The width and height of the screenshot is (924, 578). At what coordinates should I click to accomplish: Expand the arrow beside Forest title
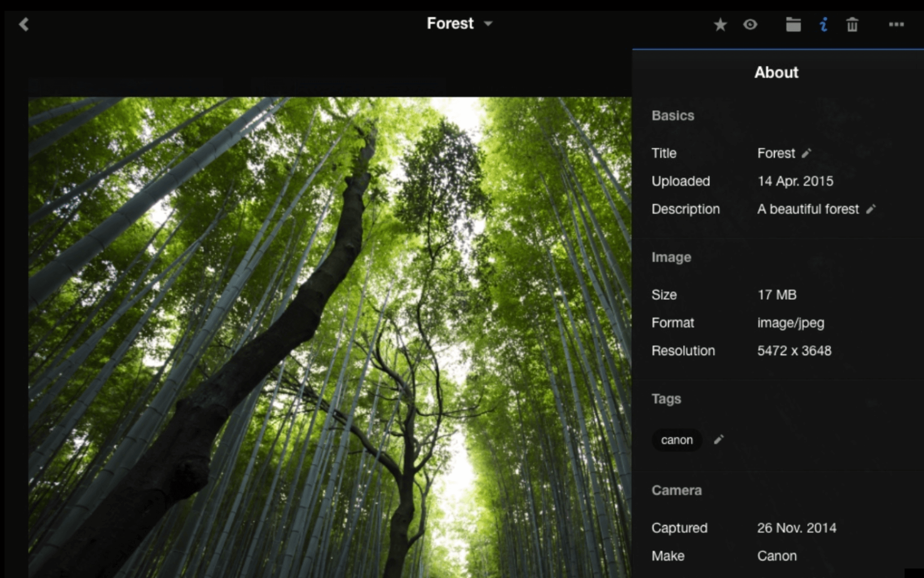[x=488, y=23]
